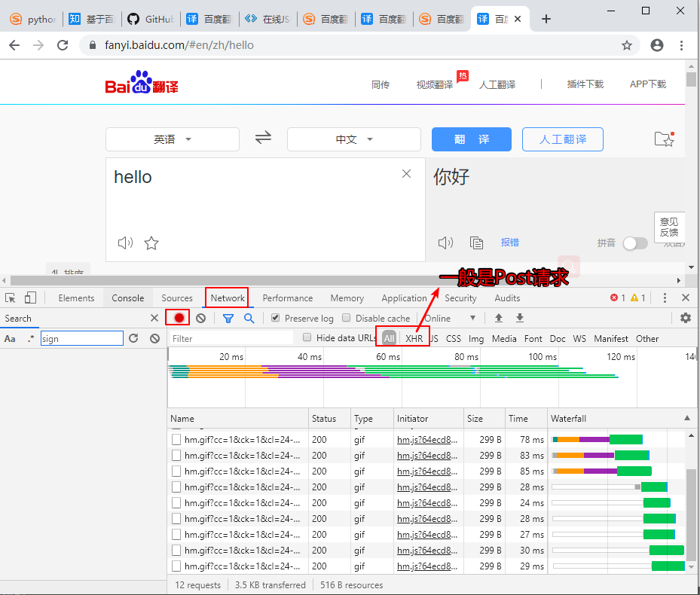The height and width of the screenshot is (595, 700).
Task: Click the 人工翻译 outlined button
Action: (563, 139)
